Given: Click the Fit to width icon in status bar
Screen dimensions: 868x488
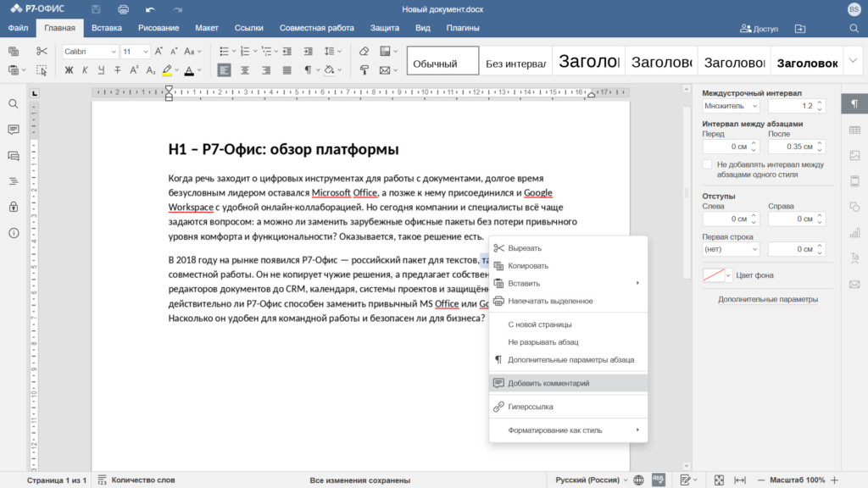Looking at the screenshot, I should tap(739, 480).
